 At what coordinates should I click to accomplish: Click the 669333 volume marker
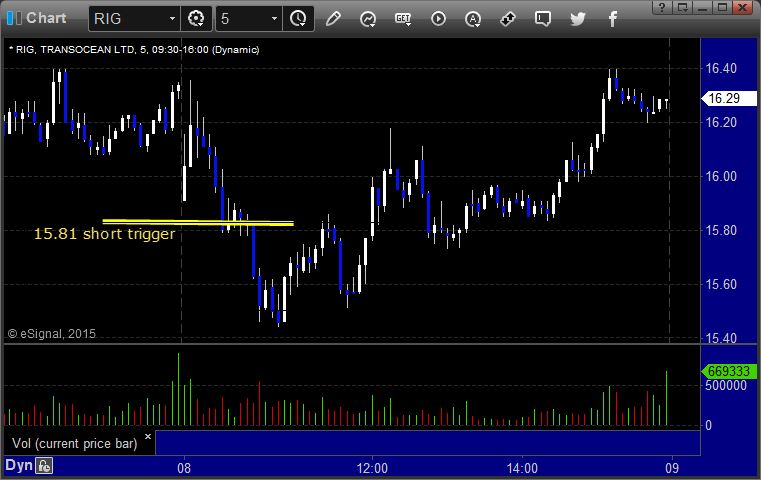pos(729,371)
